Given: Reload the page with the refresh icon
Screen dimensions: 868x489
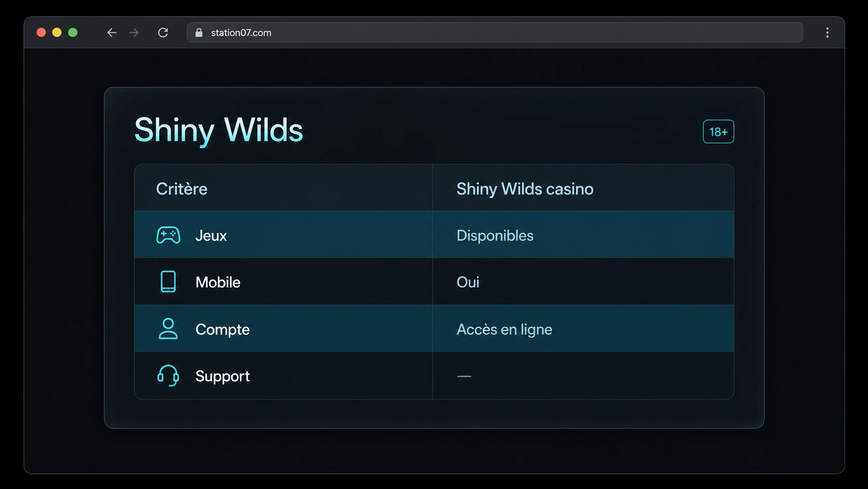Looking at the screenshot, I should [163, 33].
